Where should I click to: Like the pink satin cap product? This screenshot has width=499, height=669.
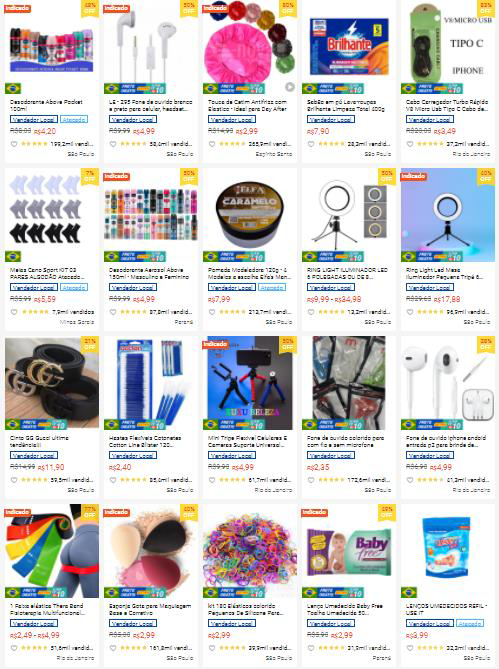point(212,144)
